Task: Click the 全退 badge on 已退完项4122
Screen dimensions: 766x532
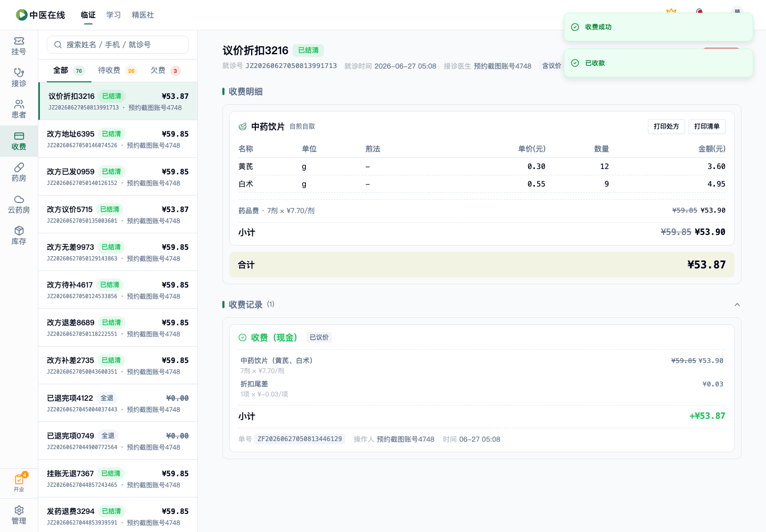Action: click(x=107, y=398)
